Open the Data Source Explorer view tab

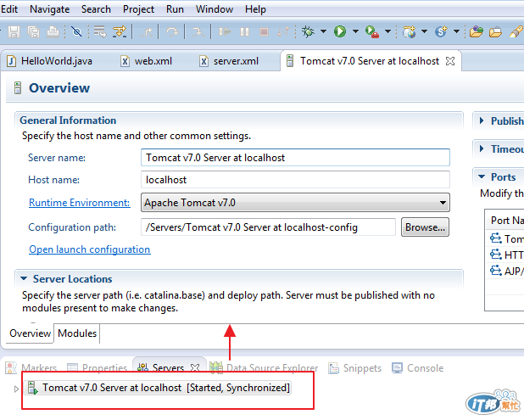[264, 368]
